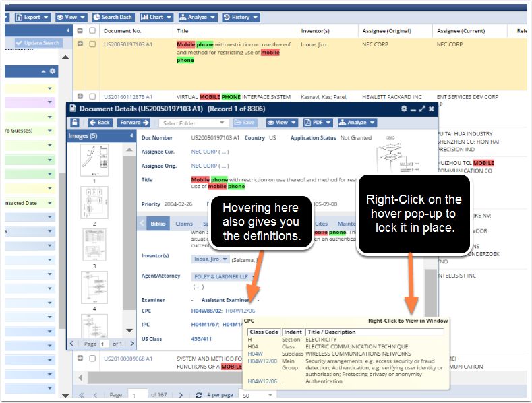Click NEC CORP link for Assignee Orig.

point(204,166)
